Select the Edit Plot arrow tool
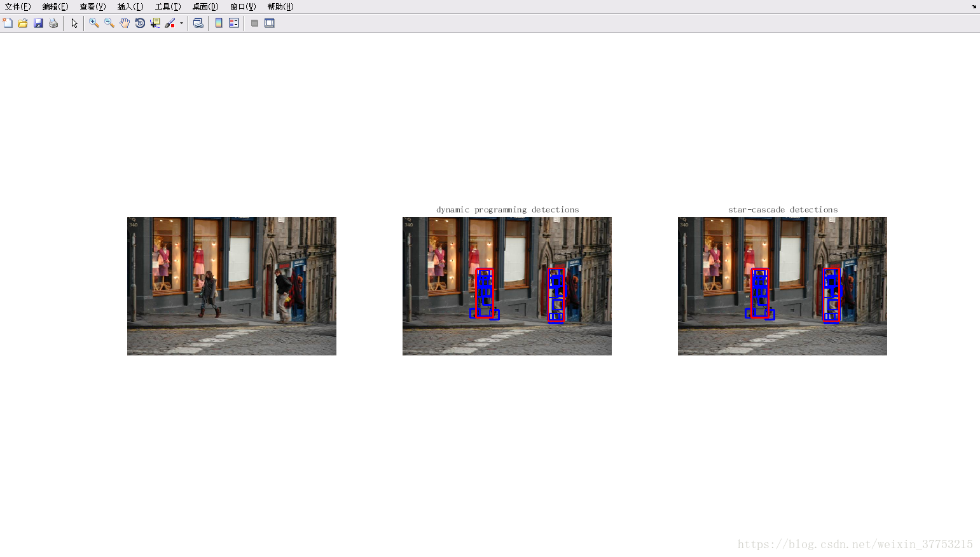Screen dimensions: 980x557 pos(74,23)
